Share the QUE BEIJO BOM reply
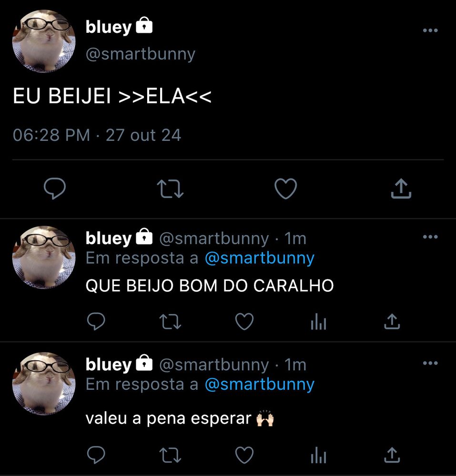Image resolution: width=456 pixels, height=476 pixels. click(x=392, y=321)
